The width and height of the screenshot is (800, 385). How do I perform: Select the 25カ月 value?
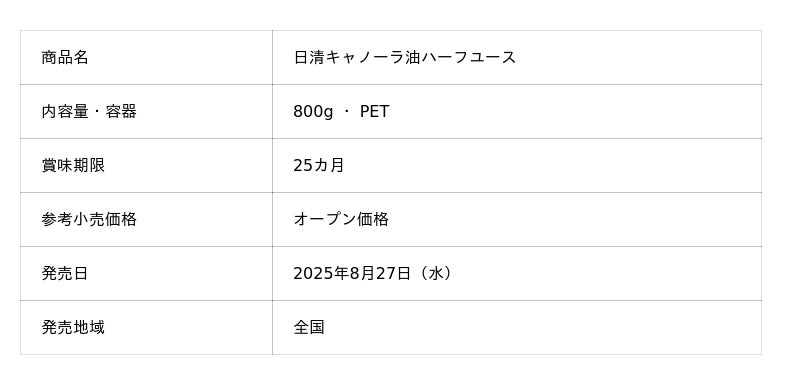tap(318, 166)
